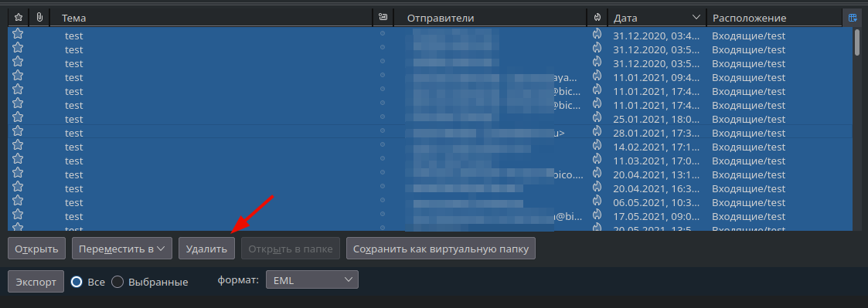The width and height of the screenshot is (868, 308).
Task: Click "Входящие/test" in row 14.02.2021, 17:1
Action: 748,147
